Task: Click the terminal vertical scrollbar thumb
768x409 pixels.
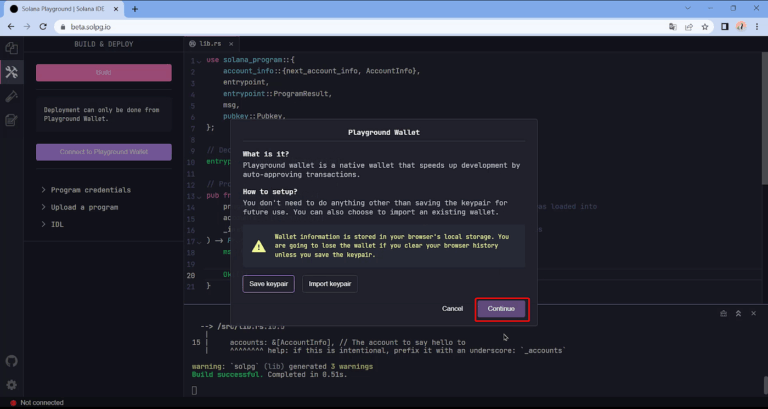Action: (765, 385)
